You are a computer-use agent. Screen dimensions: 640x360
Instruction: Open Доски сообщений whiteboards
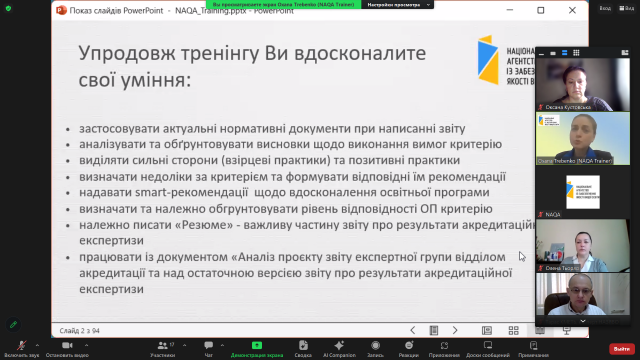pyautogui.click(x=488, y=349)
